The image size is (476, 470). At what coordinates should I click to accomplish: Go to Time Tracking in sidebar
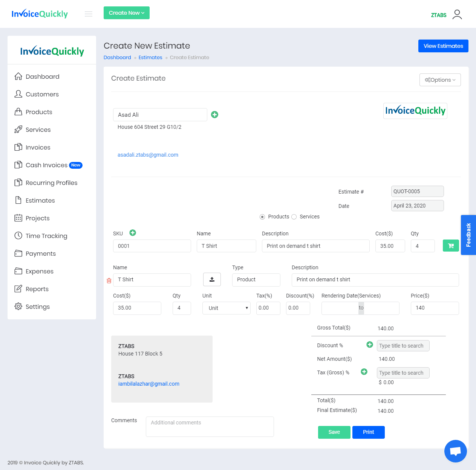click(46, 236)
